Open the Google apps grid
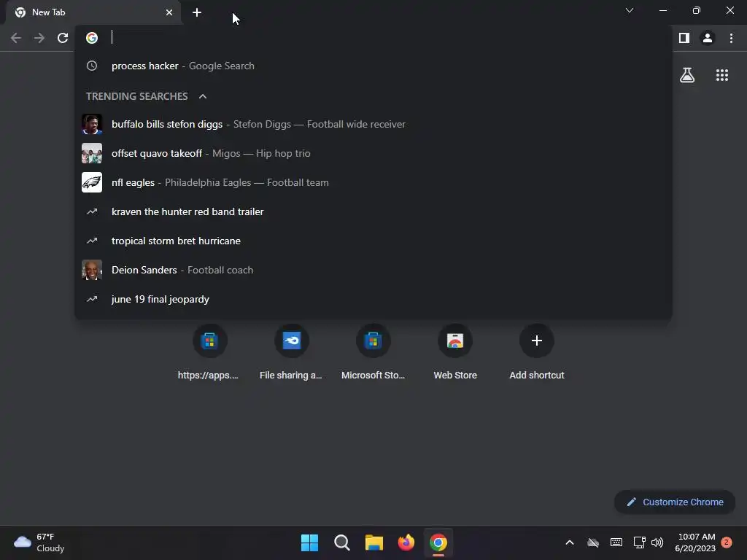This screenshot has width=747, height=560. click(x=722, y=75)
